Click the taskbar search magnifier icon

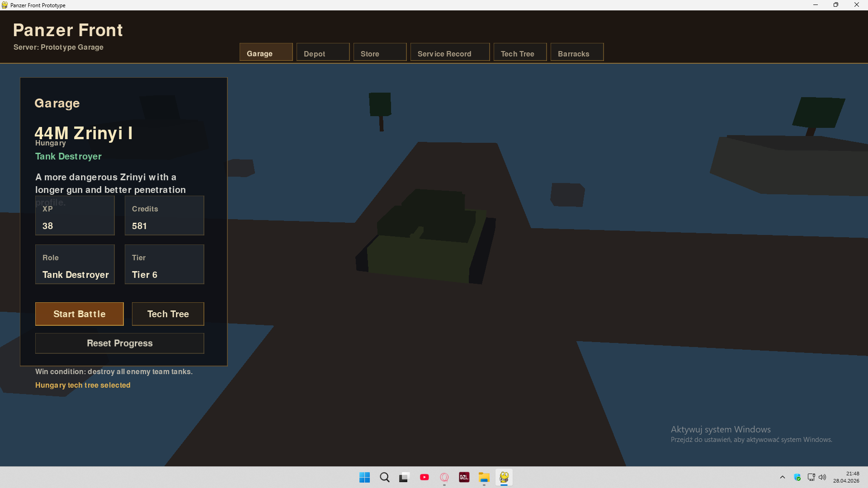(384, 477)
